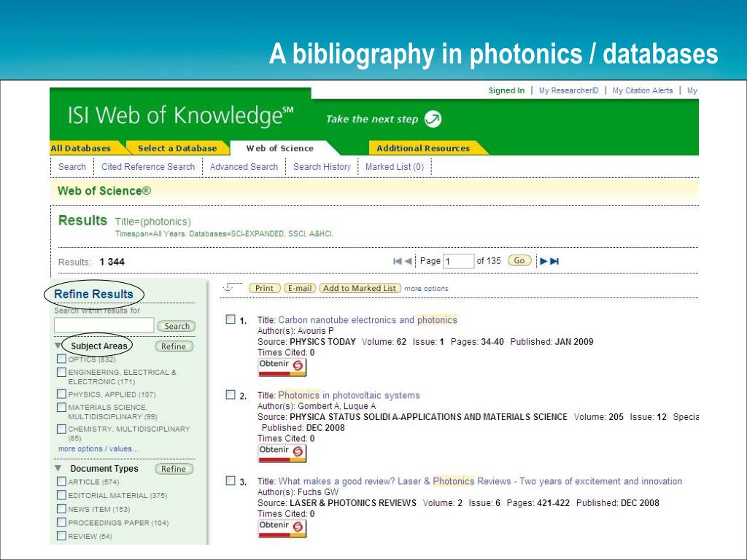This screenshot has height=560, width=747.
Task: Click the Print button
Action: coord(264,288)
